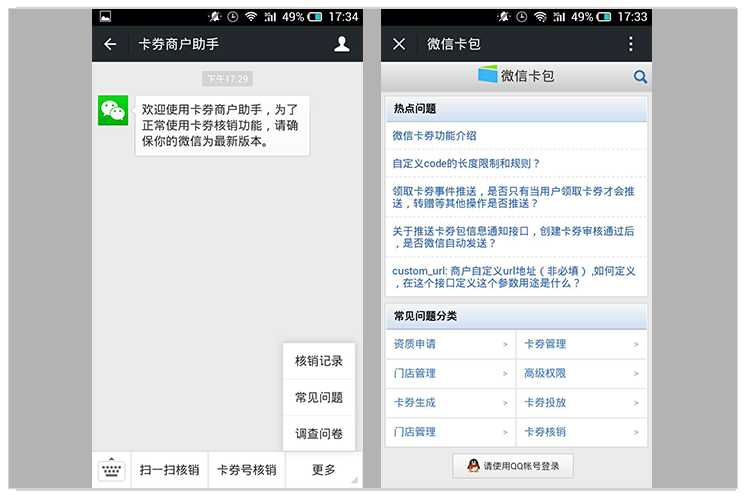The height and width of the screenshot is (496, 750).
Task: Close the 微信卡包 page with X
Action: click(x=399, y=44)
